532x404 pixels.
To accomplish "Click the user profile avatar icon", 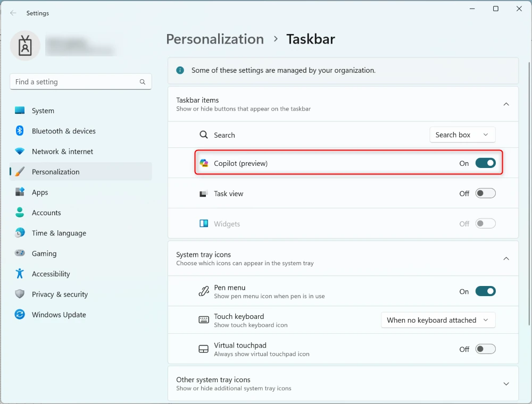I will pyautogui.click(x=25, y=45).
